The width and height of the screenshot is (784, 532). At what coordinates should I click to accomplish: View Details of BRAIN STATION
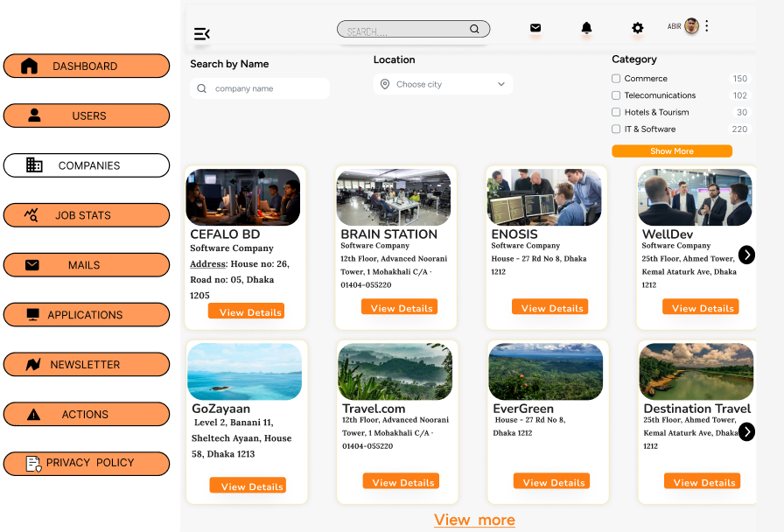click(400, 307)
